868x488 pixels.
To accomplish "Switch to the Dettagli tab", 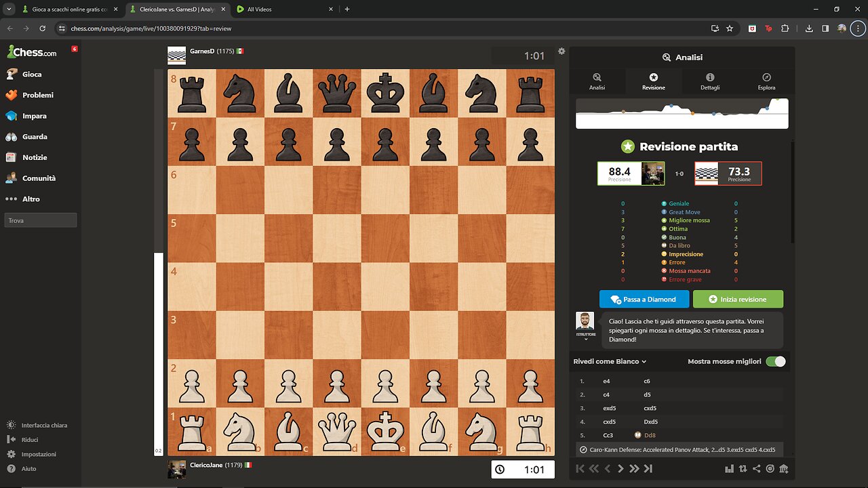I will [710, 82].
